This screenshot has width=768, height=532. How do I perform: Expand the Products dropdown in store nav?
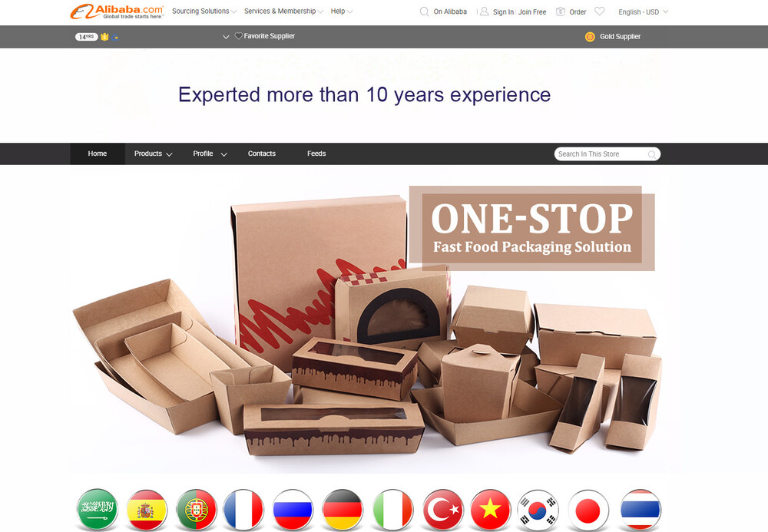click(154, 154)
